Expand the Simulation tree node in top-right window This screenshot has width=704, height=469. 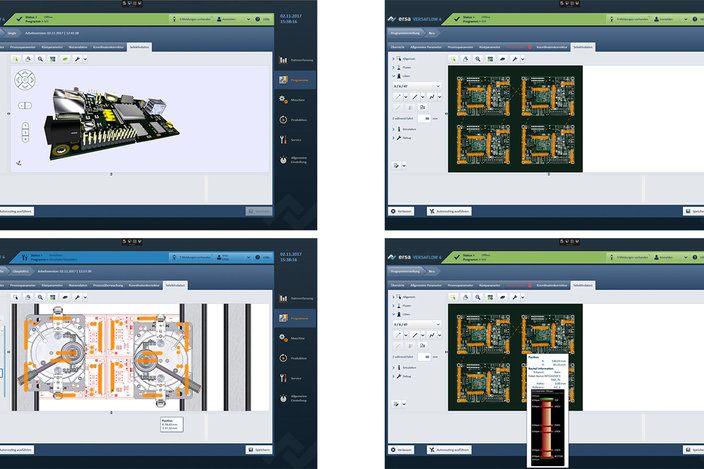(x=393, y=129)
